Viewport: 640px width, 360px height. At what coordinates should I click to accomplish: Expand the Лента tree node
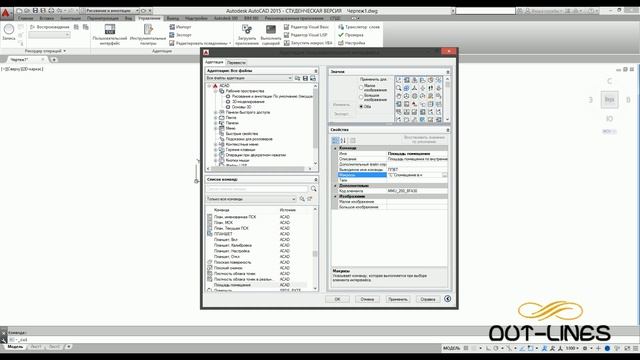(216, 118)
